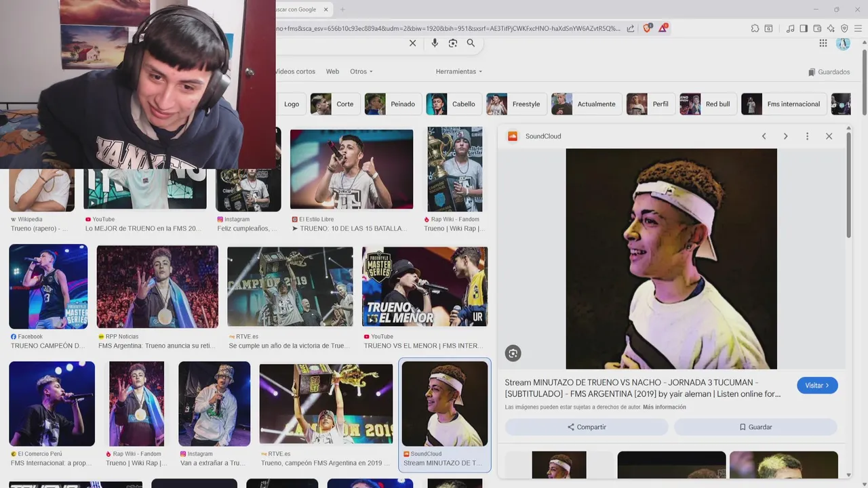Switch to Videos cortos tab
The width and height of the screenshot is (868, 488).
pyautogui.click(x=295, y=71)
